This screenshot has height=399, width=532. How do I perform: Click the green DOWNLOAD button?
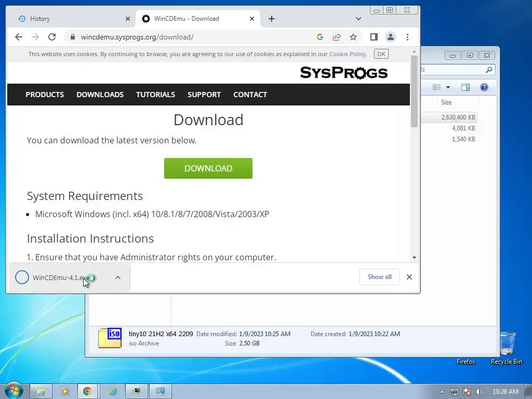pyautogui.click(x=208, y=168)
